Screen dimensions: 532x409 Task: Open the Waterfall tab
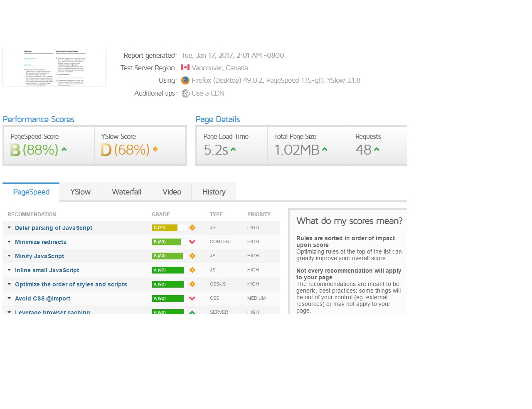pyautogui.click(x=126, y=192)
